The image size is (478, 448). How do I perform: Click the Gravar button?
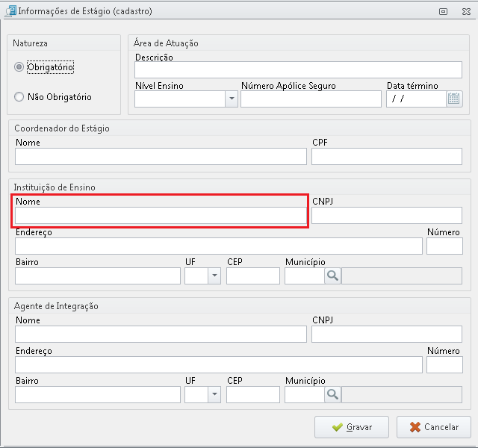[x=352, y=427]
